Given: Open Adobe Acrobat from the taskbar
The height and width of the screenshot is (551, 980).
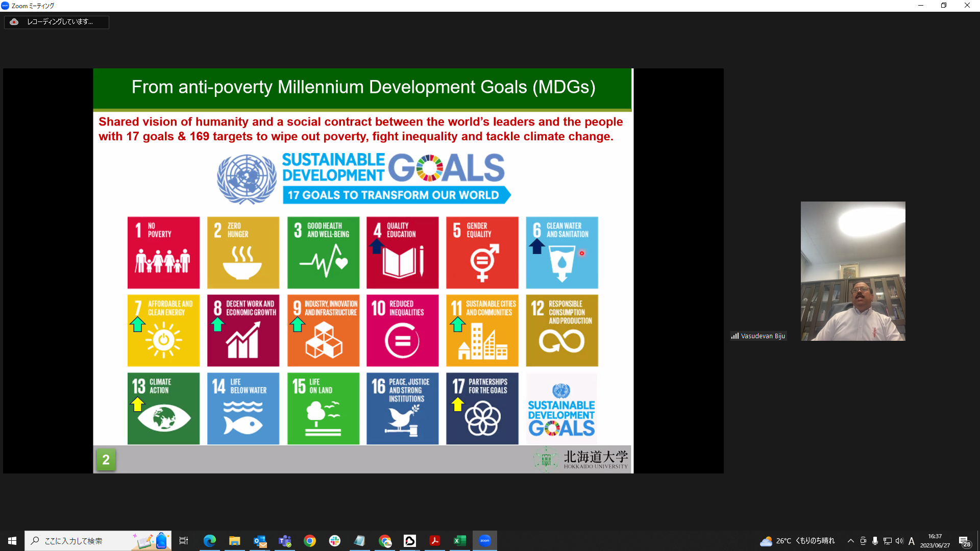Looking at the screenshot, I should point(435,541).
